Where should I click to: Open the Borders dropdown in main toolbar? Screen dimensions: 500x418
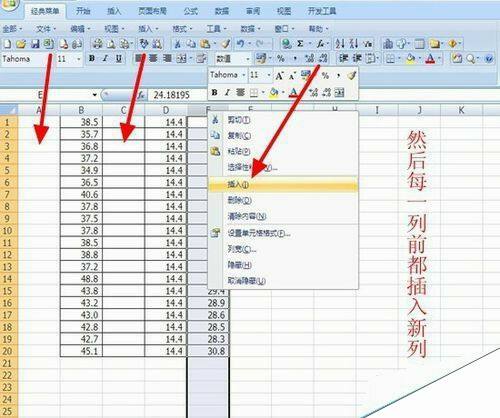tap(399, 59)
